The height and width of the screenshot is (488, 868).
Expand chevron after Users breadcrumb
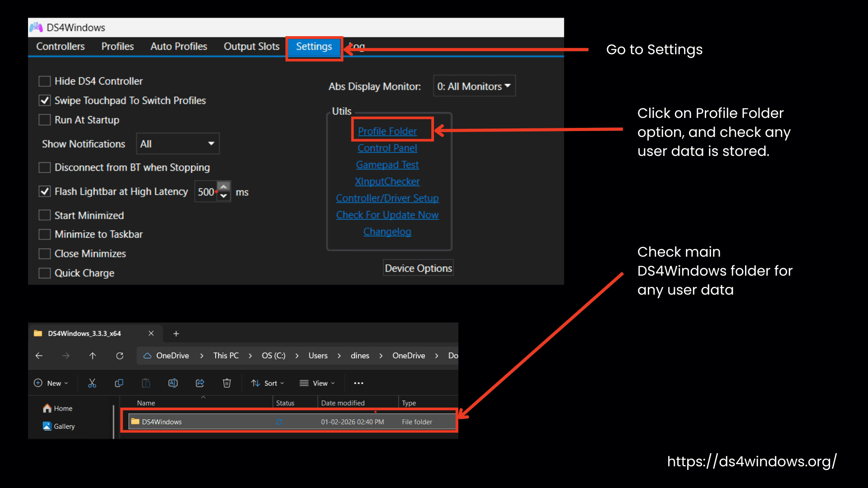point(339,356)
